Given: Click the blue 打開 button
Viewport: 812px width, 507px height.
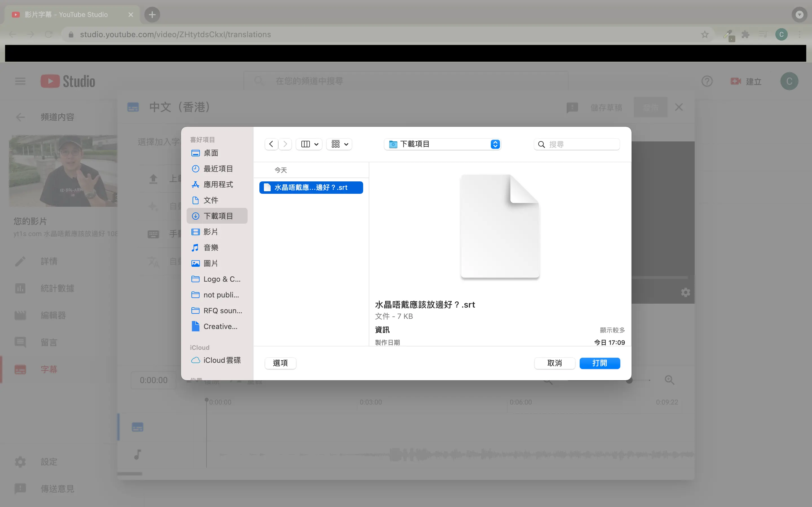Looking at the screenshot, I should [x=600, y=363].
